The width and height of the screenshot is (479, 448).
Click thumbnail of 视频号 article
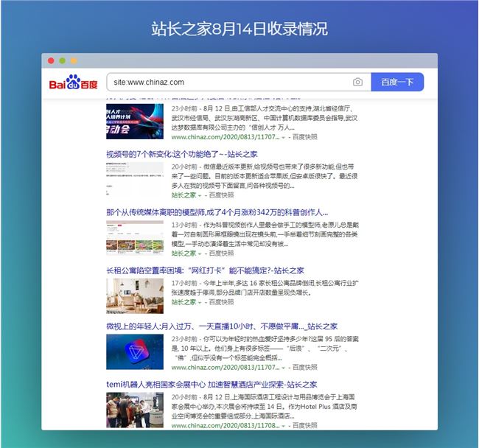point(134,179)
